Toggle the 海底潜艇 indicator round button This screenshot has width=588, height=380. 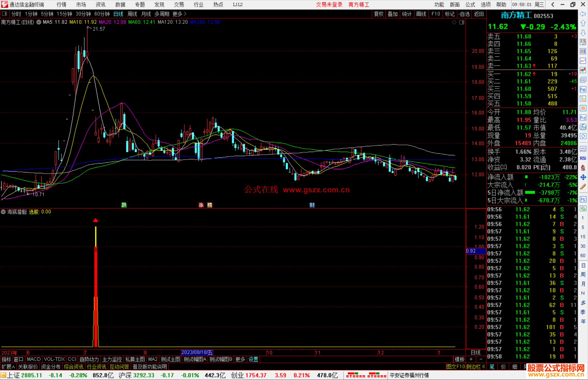tap(3, 212)
